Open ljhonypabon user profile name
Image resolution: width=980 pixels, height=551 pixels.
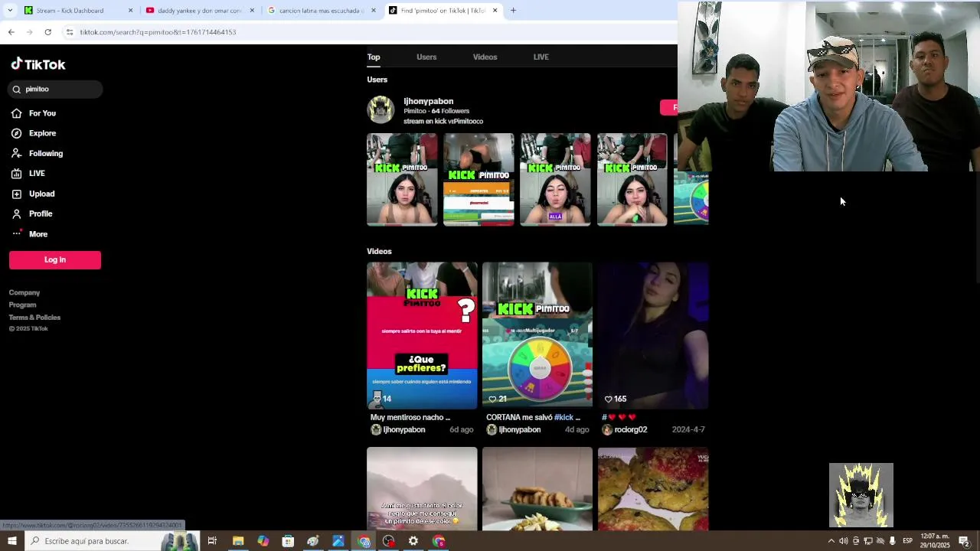pos(429,101)
